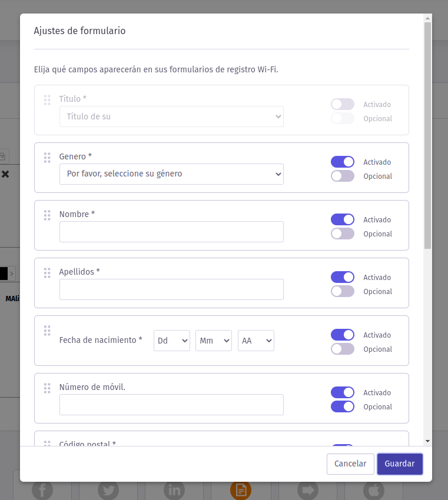Click the Facebook icon behind the dialog
The width and height of the screenshot is (448, 500).
42,491
